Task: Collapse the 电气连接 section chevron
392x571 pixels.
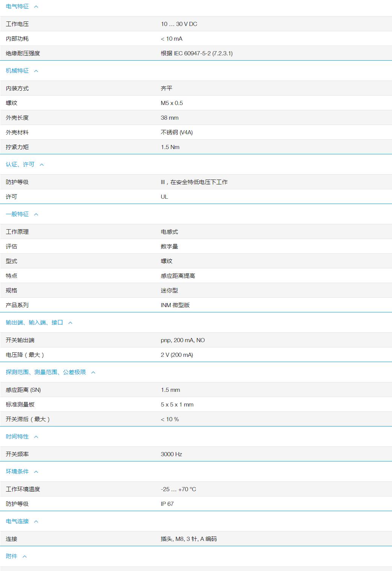Action: (35, 521)
